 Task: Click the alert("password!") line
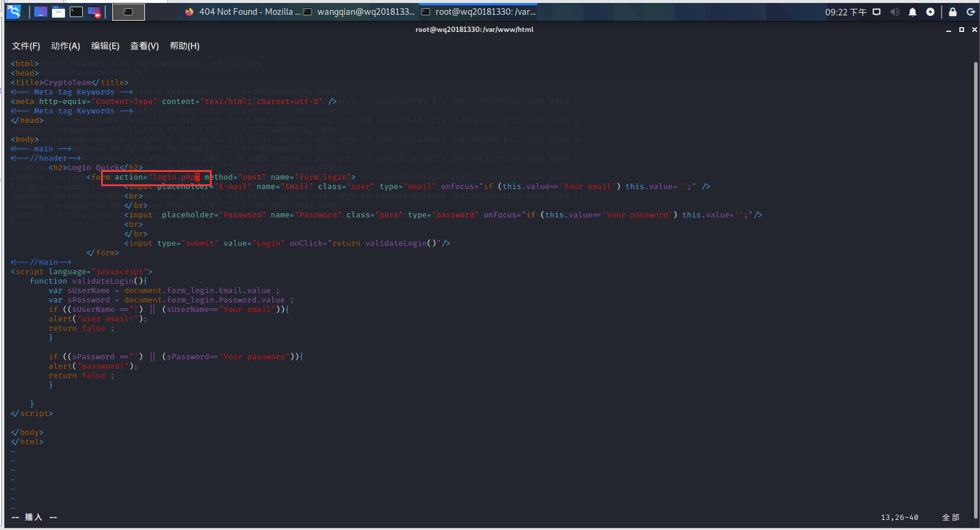[93, 366]
